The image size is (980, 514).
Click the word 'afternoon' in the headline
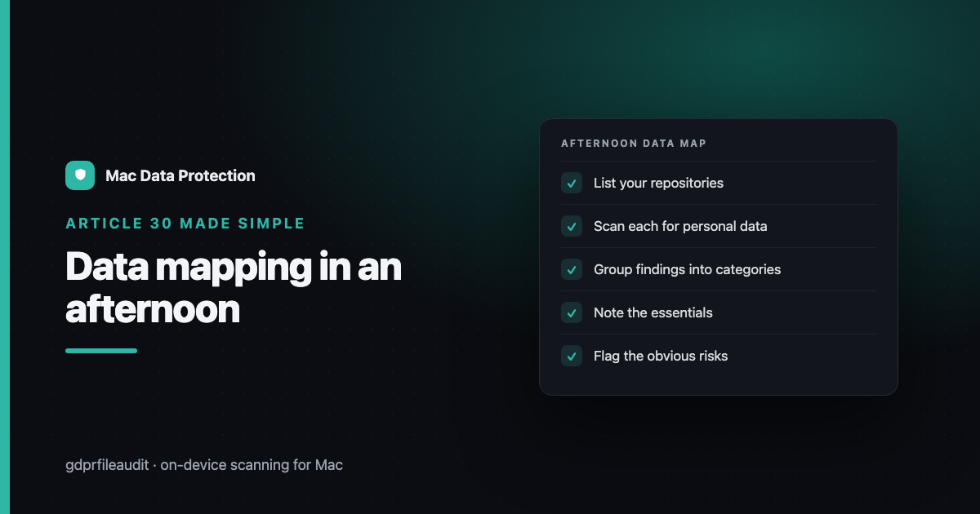153,310
